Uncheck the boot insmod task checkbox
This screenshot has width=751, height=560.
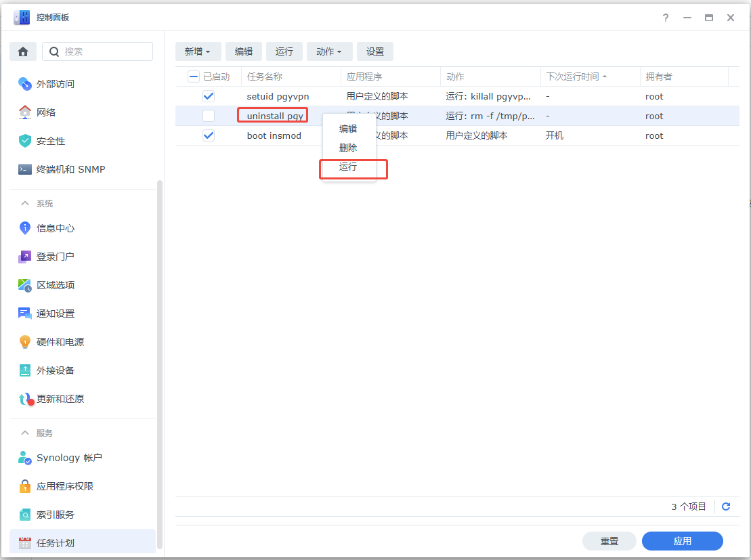209,135
